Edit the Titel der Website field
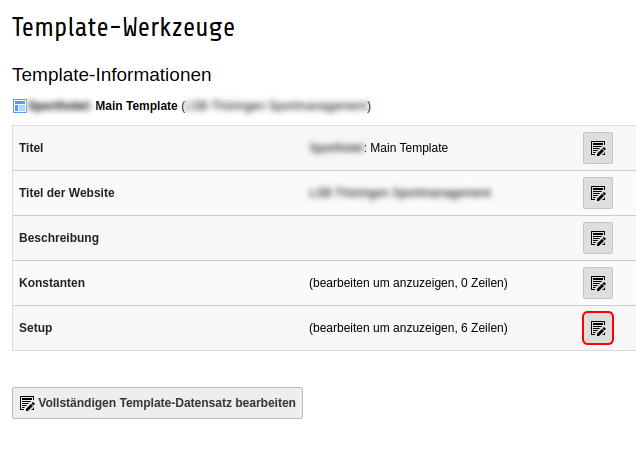The height and width of the screenshot is (451, 636). point(598,193)
